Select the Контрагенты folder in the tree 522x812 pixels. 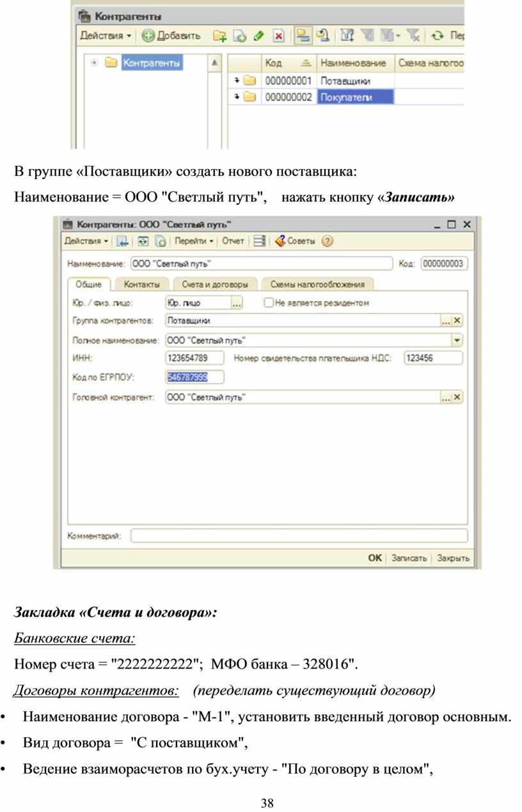tap(151, 63)
